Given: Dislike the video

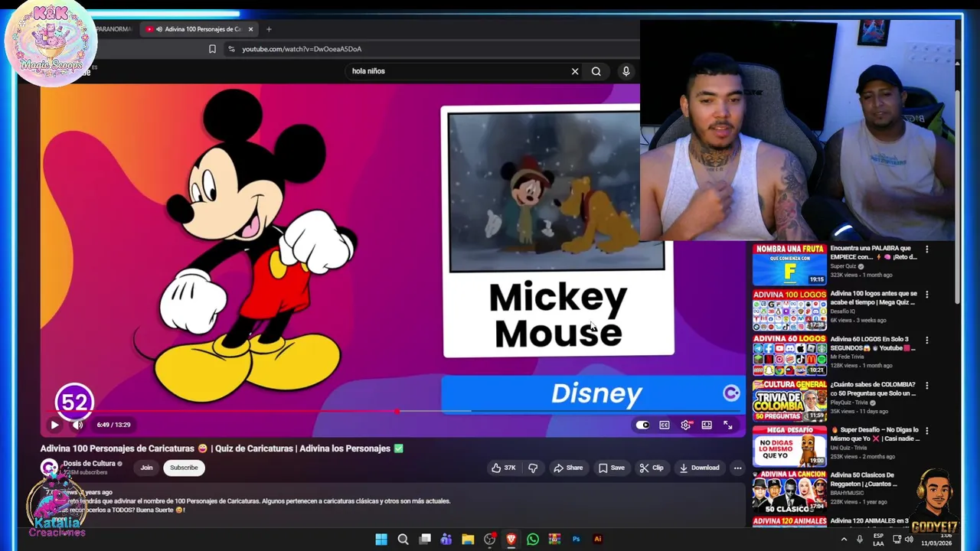Looking at the screenshot, I should click(533, 468).
